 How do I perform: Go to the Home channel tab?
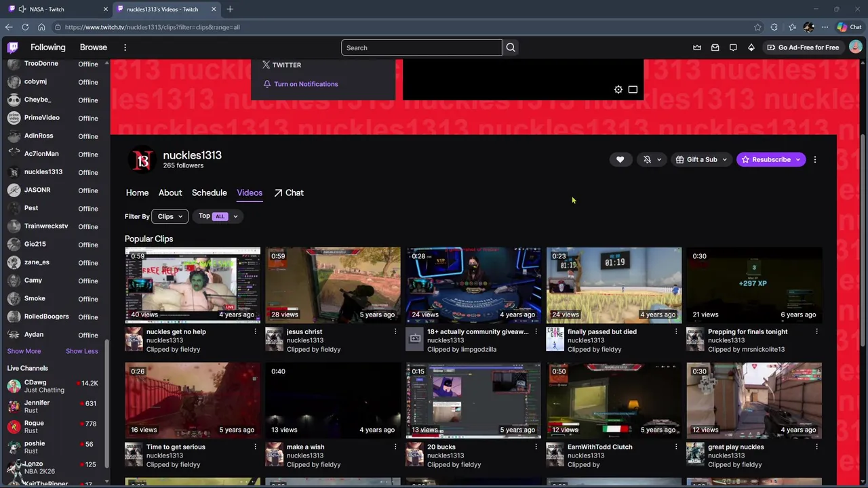tap(137, 192)
